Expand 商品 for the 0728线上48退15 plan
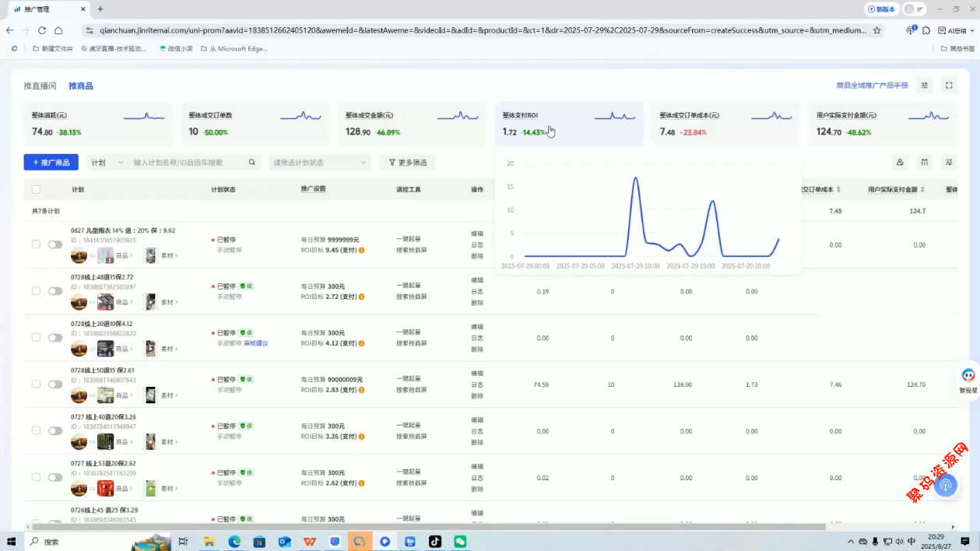This screenshot has width=980, height=551. pos(124,302)
